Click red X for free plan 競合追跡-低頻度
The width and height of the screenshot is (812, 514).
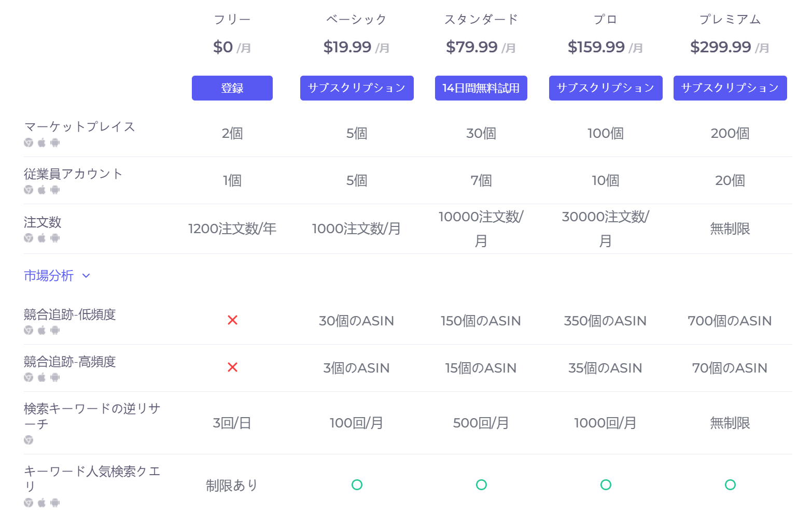pos(232,320)
